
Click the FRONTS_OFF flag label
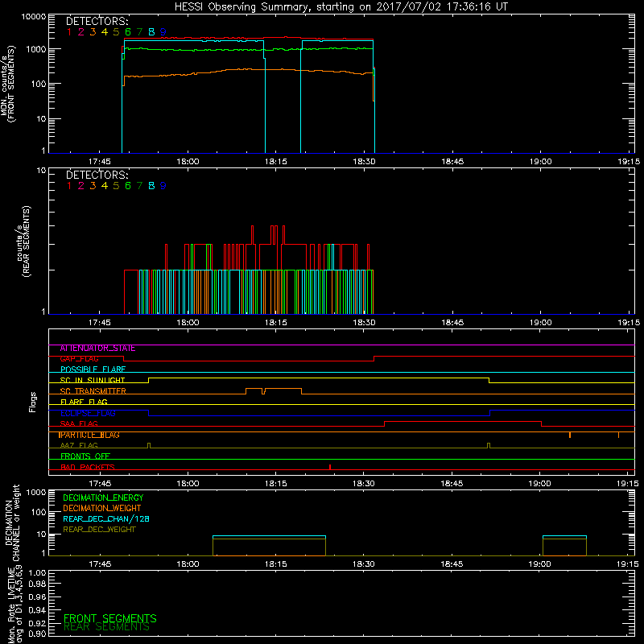coord(85,456)
